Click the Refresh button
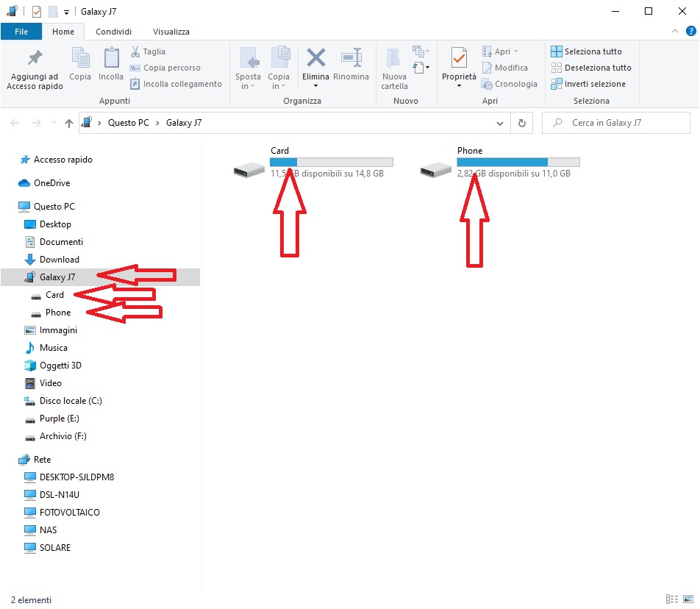Screen dimensions: 700x609 [521, 123]
